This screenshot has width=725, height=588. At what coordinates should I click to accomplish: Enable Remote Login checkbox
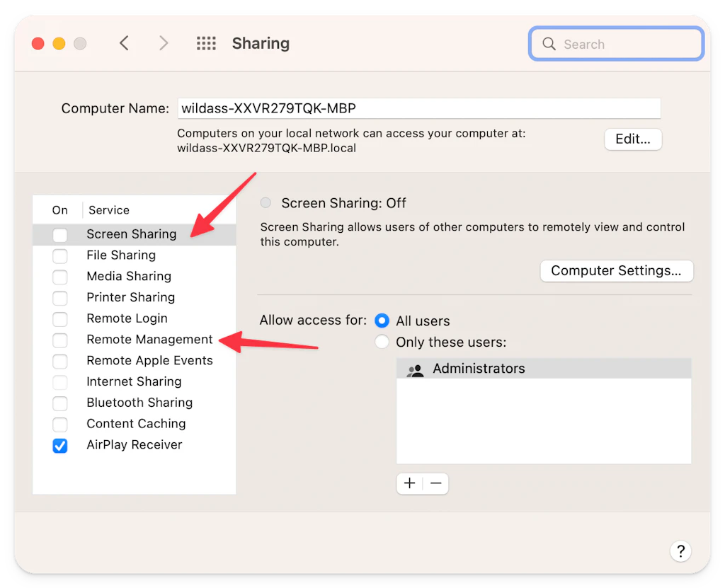point(60,319)
